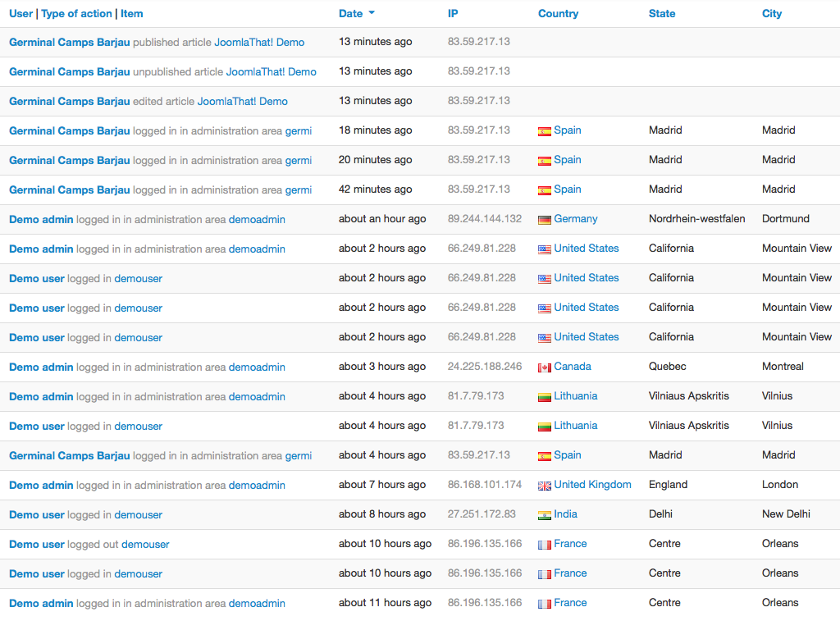Click the Lithuania flag in the Demo user row
The height and width of the screenshot is (630, 840).
click(545, 427)
